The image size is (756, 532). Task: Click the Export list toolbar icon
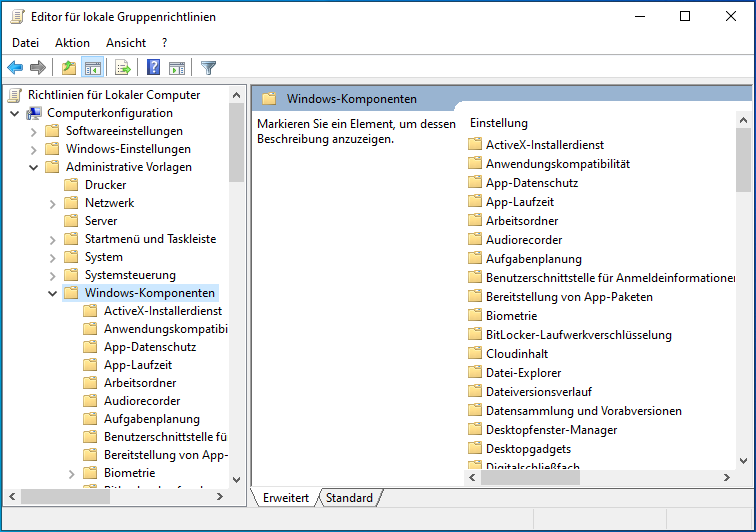pyautogui.click(x=123, y=68)
